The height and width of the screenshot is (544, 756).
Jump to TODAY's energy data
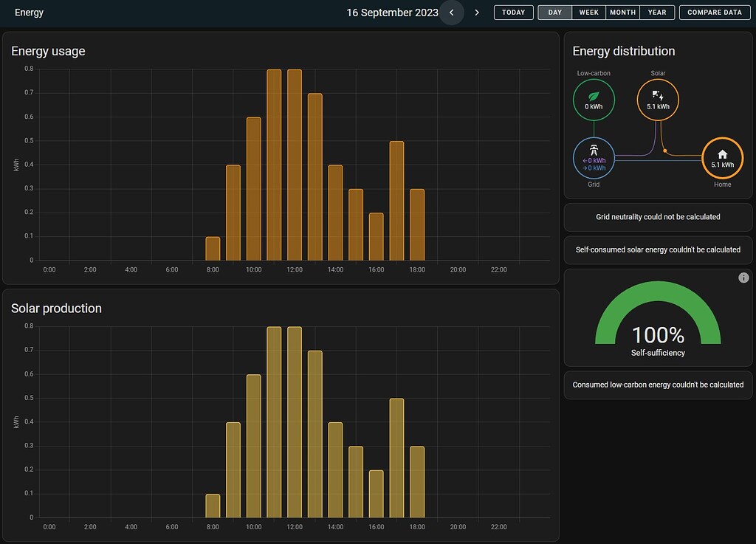514,13
